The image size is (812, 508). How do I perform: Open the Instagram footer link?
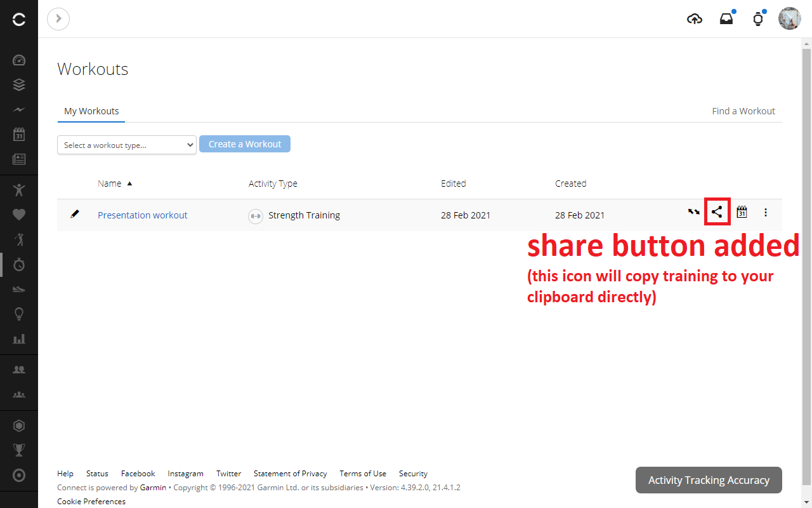coord(186,474)
